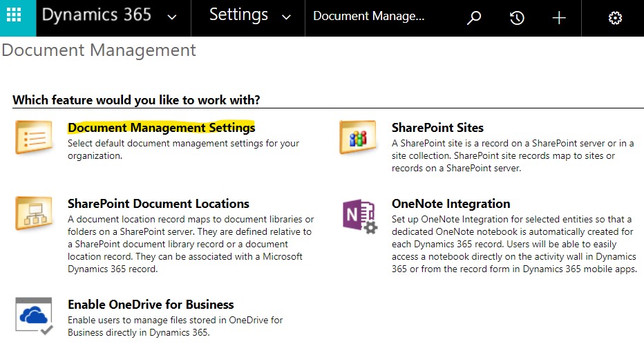Click the OneDrive for Business cloud icon
Viewport: 644px width, 344px height.
point(34,316)
